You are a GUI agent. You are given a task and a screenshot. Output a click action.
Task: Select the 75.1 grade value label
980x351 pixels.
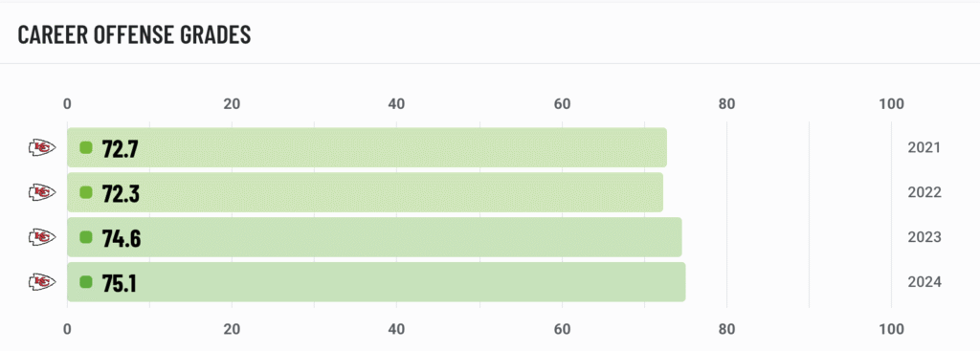120,283
